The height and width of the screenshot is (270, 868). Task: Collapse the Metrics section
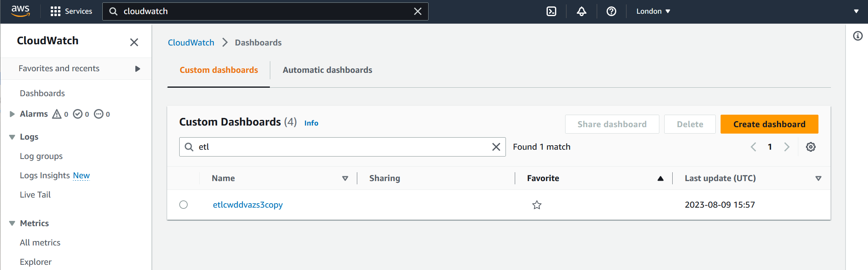pos(12,223)
